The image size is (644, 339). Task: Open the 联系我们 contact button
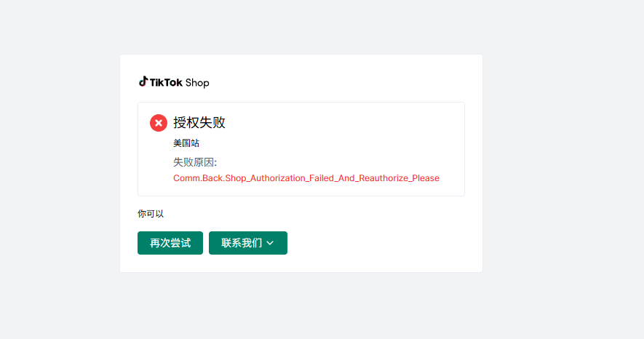(x=248, y=243)
